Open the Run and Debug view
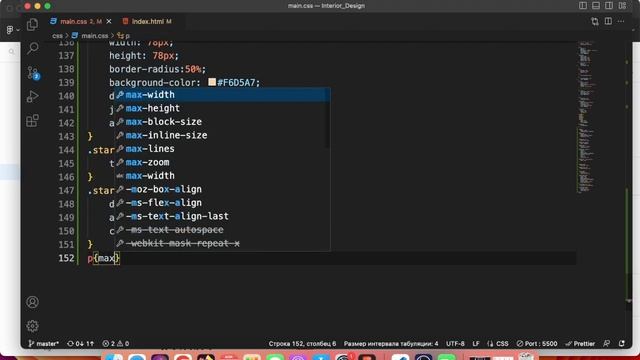The width and height of the screenshot is (640, 360). [x=32, y=97]
